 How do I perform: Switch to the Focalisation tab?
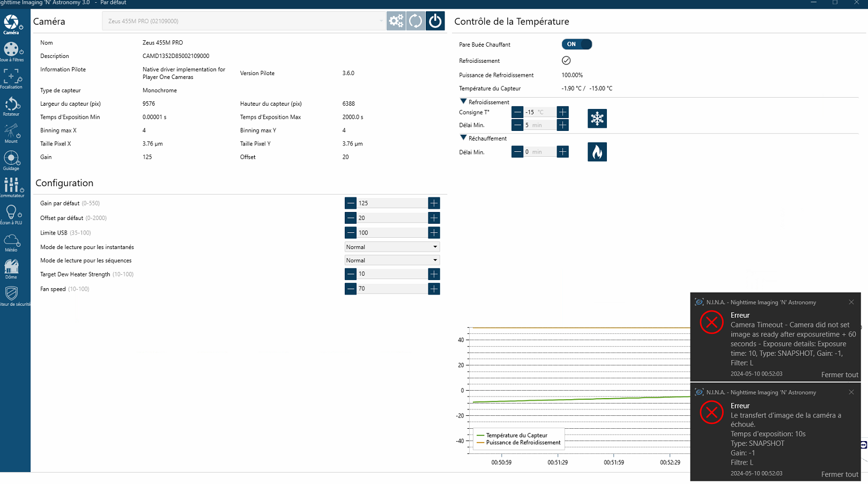point(11,79)
